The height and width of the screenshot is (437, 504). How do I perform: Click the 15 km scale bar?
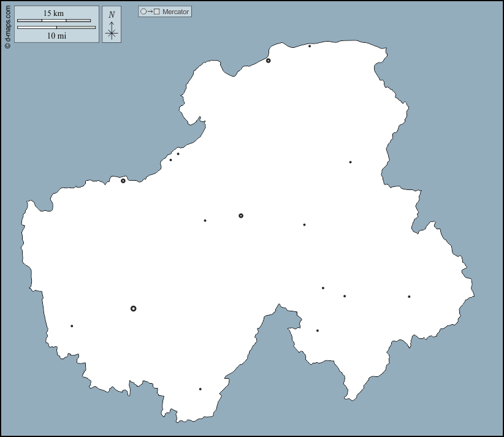pyautogui.click(x=54, y=20)
